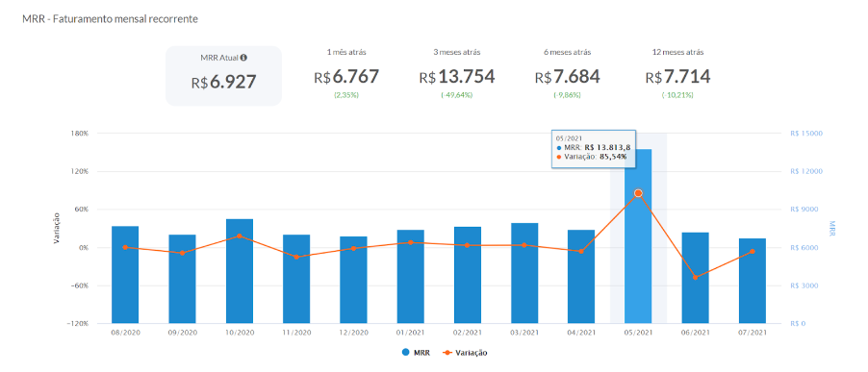Screen dimensions: 868x372
Task: Select the 08/2020 MRR bar
Action: coord(125,275)
